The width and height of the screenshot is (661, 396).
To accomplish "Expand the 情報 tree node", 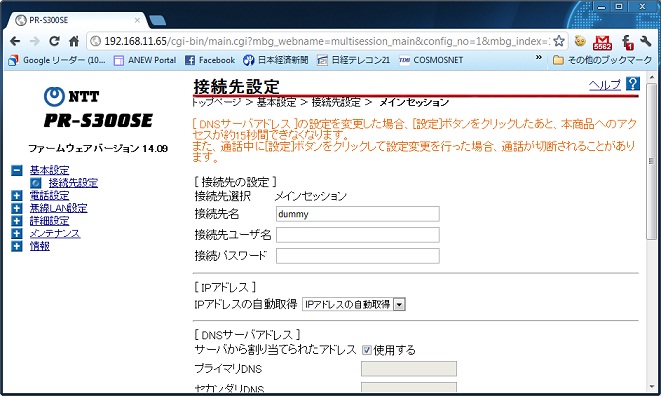I will [x=16, y=246].
